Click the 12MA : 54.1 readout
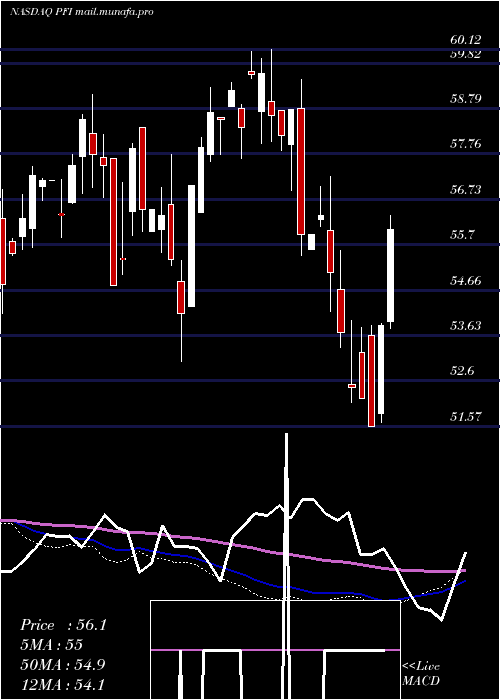Viewport: 500px width, 700px height. click(x=63, y=684)
